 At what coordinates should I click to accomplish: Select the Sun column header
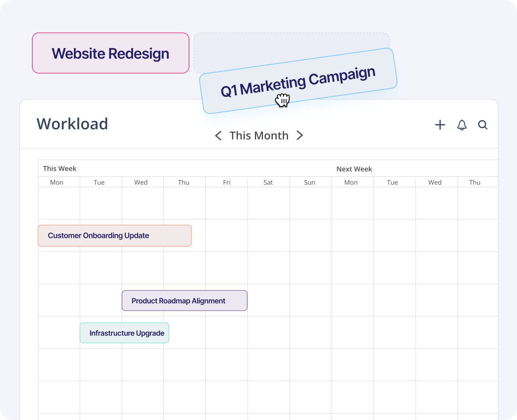(310, 182)
